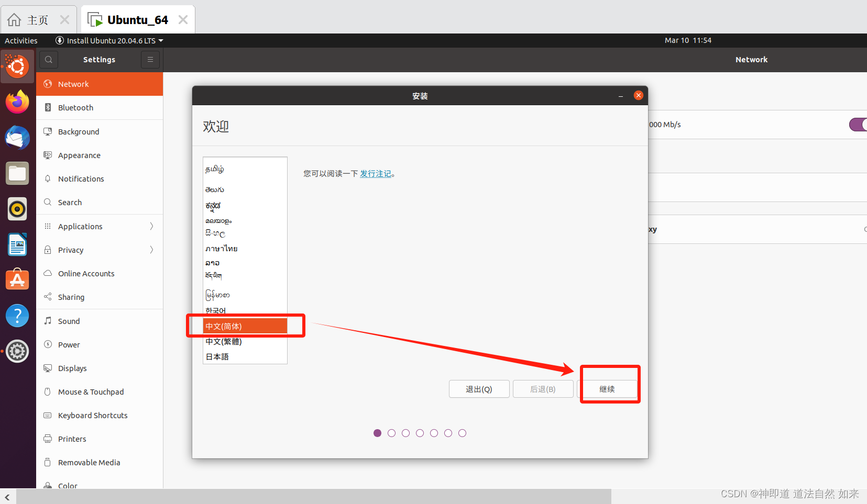Click the Settings gear dock icon
Image resolution: width=867 pixels, height=504 pixels.
click(17, 351)
